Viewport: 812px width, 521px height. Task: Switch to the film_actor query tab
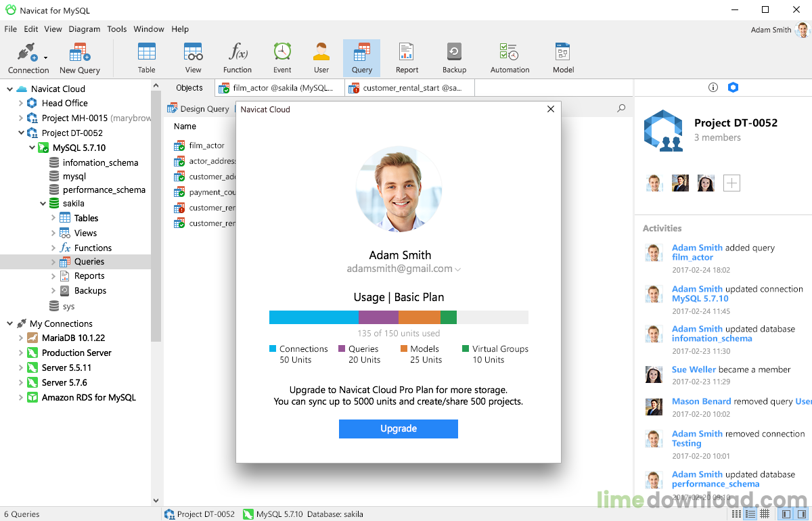coord(280,88)
